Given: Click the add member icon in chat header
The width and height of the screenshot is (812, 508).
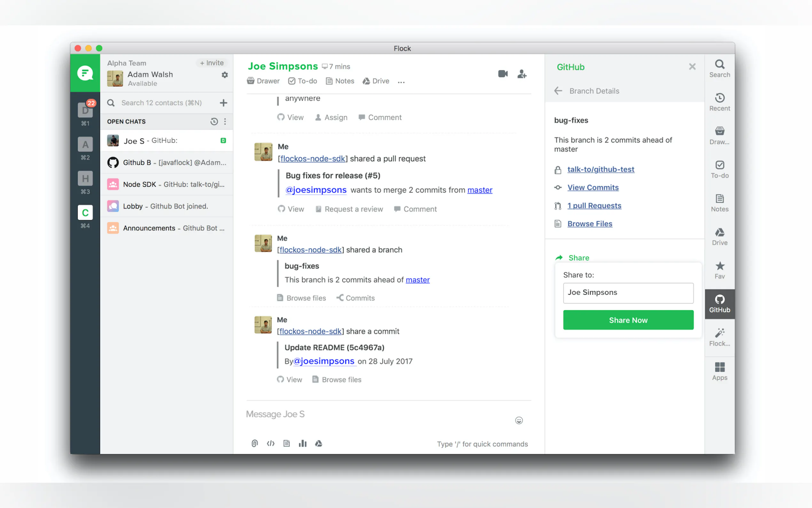Looking at the screenshot, I should coord(522,74).
